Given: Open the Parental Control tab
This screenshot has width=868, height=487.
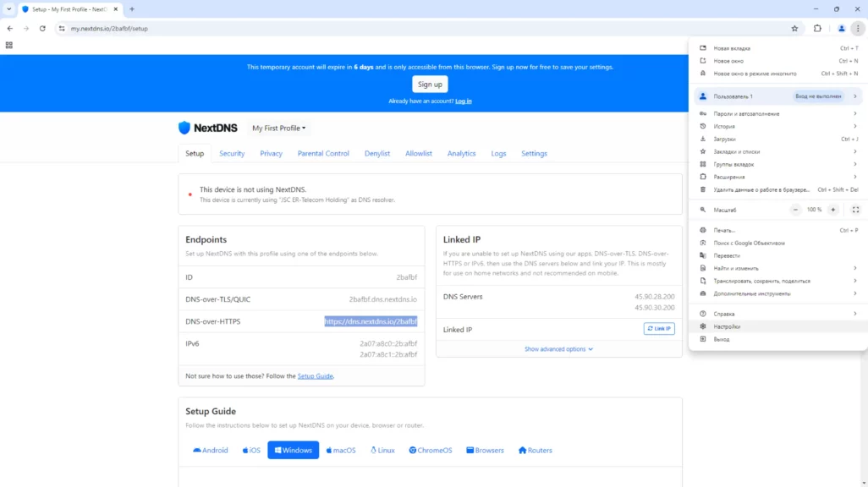Looking at the screenshot, I should click(x=323, y=154).
